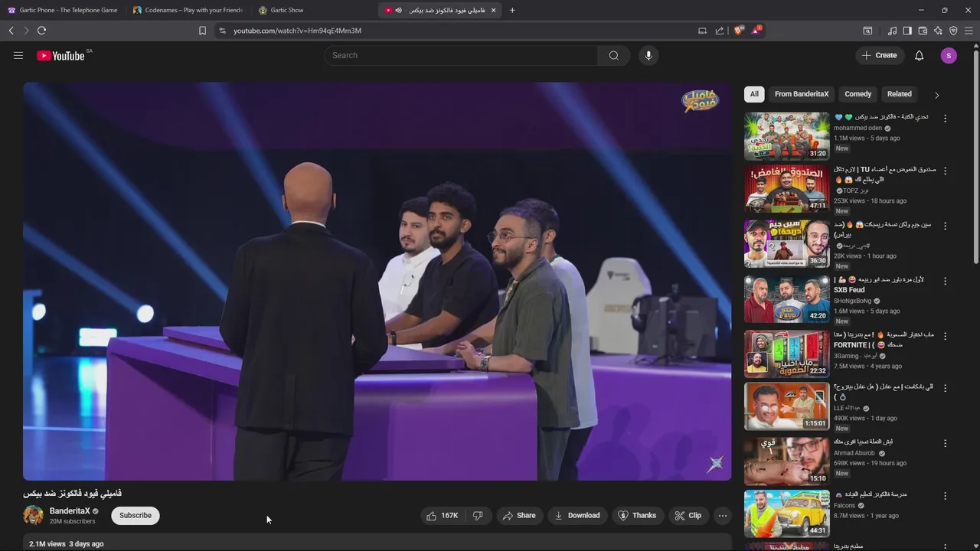Open the 47:11 video thumbnail
The image size is (980, 551).
coord(786,188)
